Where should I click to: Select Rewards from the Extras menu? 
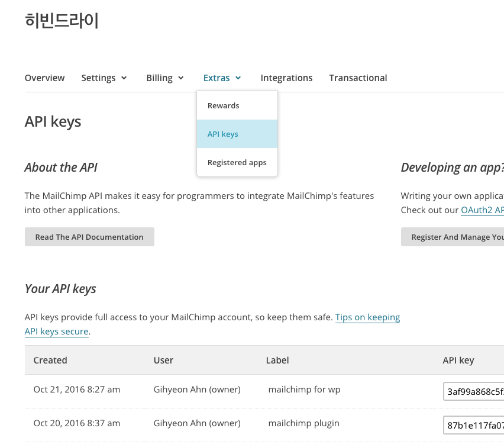[237, 105]
